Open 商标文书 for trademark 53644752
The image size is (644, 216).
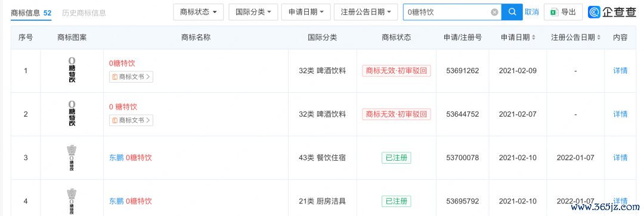[x=131, y=120]
